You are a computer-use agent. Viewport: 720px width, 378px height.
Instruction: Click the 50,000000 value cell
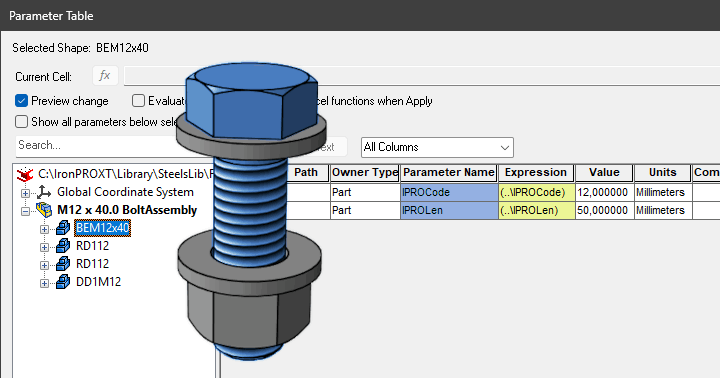tap(604, 210)
